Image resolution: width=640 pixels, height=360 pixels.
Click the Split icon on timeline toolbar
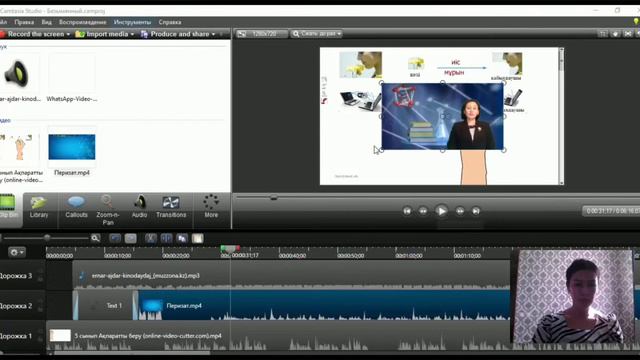166,238
